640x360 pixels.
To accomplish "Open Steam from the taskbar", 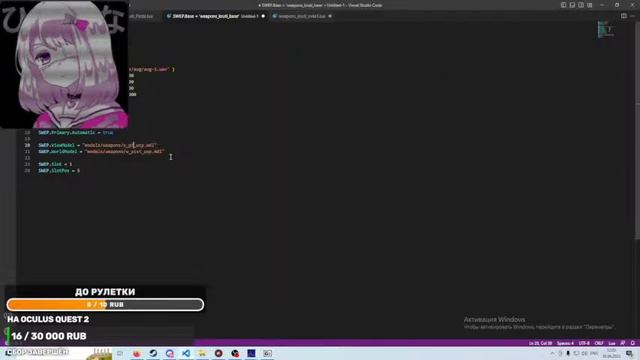I will [x=153, y=353].
